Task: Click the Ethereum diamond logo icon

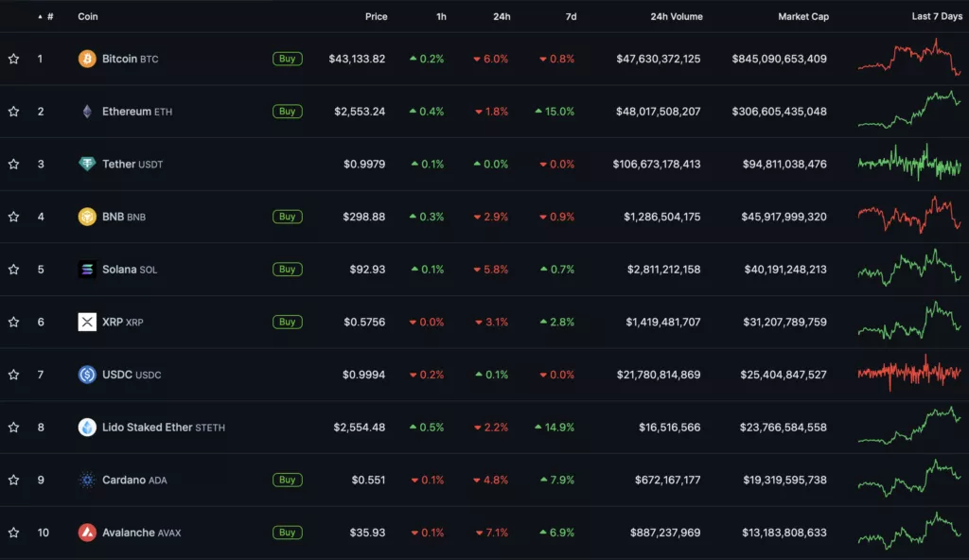Action: click(x=87, y=112)
